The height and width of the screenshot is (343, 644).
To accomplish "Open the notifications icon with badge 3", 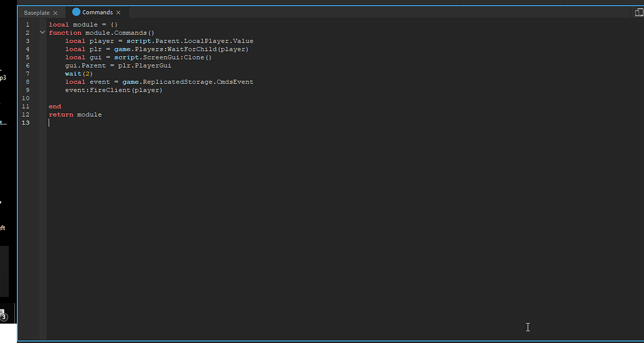I will tap(3, 315).
